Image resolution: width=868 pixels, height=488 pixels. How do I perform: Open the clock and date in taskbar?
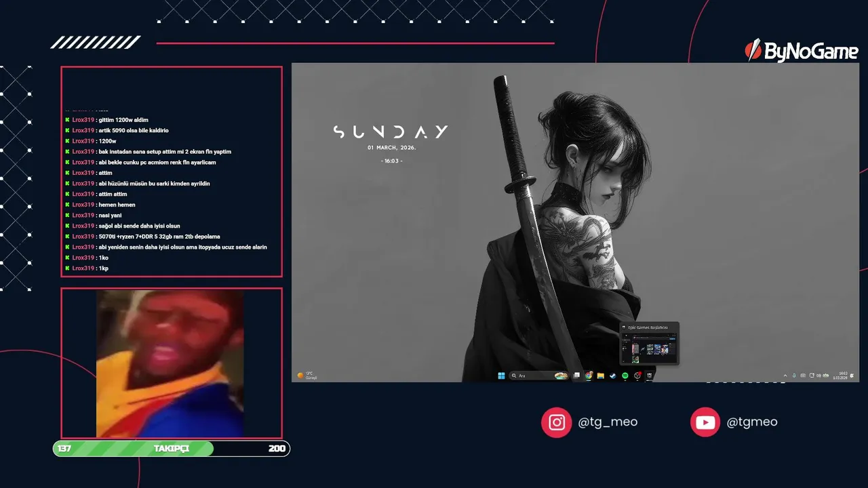[x=841, y=375]
